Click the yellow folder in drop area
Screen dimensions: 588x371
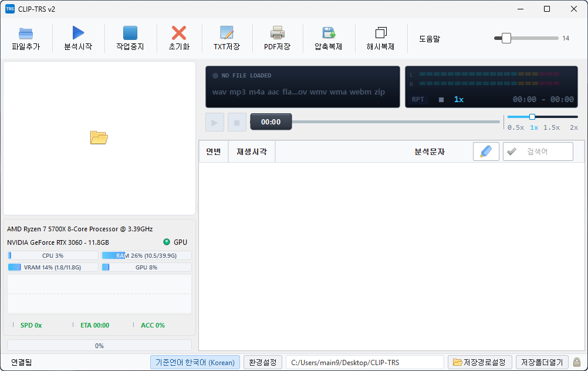point(99,138)
